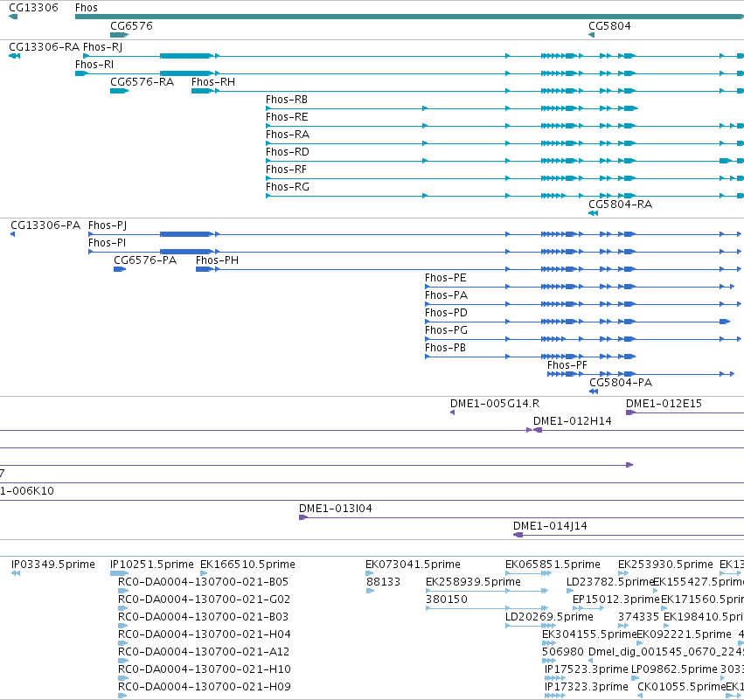The image size is (744, 700).
Task: Select the Fhos-PJ protein label
Action: coord(108,225)
